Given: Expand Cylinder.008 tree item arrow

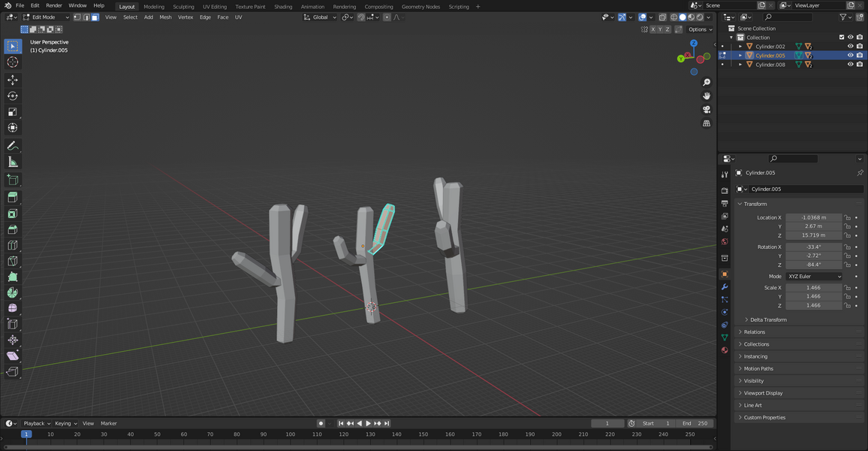Looking at the screenshot, I should tap(740, 65).
